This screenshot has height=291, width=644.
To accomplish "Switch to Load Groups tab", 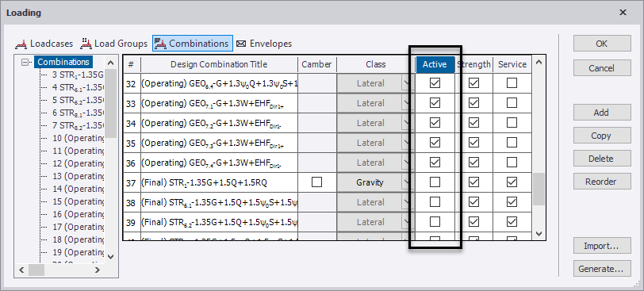I will click(x=113, y=44).
